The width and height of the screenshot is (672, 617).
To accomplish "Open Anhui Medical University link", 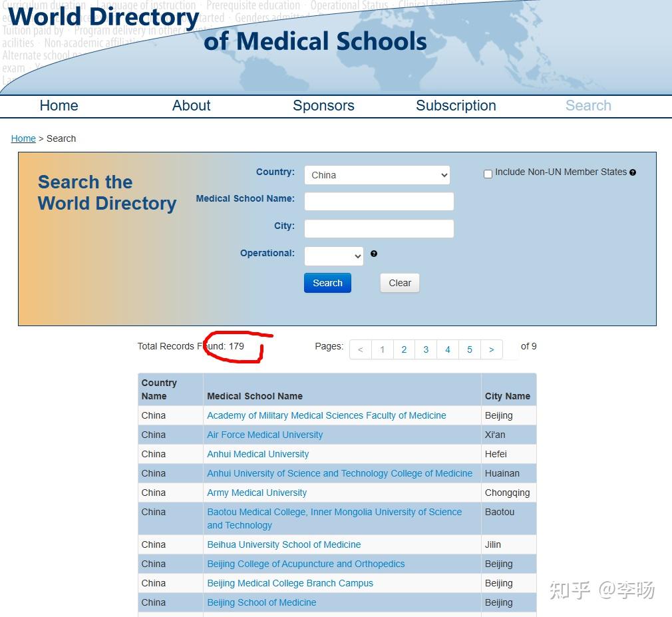I will click(x=258, y=454).
